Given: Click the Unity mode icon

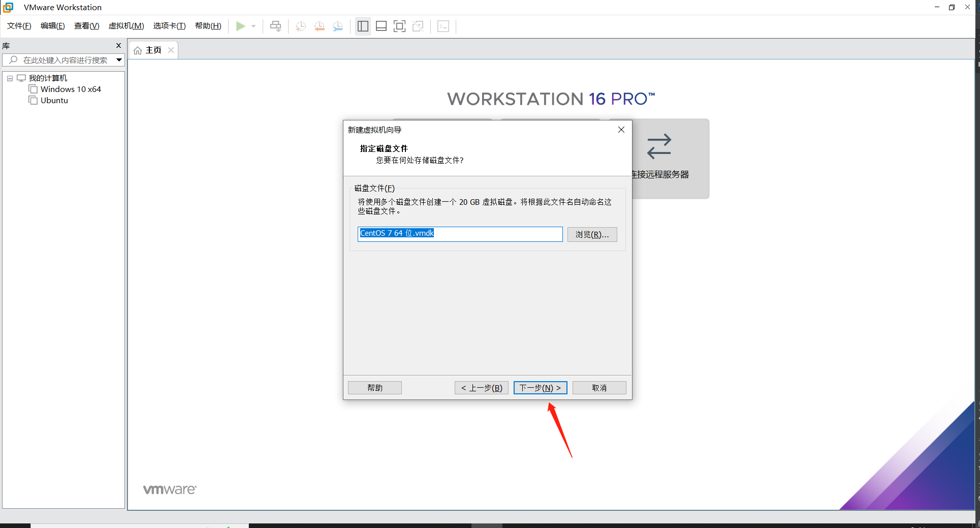Looking at the screenshot, I should point(418,26).
